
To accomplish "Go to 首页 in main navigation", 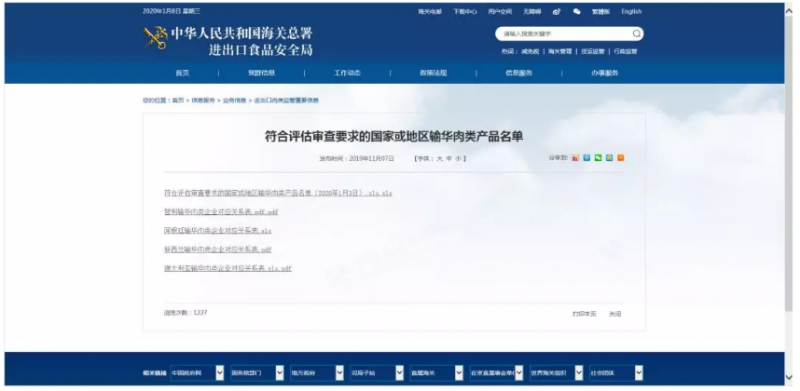I will click(182, 73).
